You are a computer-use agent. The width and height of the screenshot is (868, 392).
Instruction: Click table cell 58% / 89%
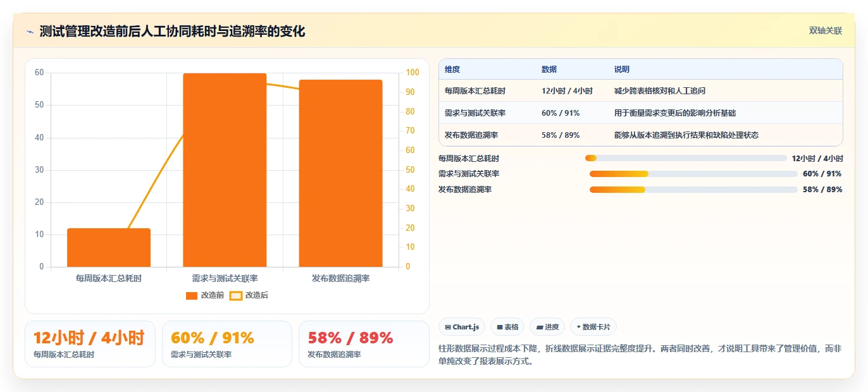[561, 135]
